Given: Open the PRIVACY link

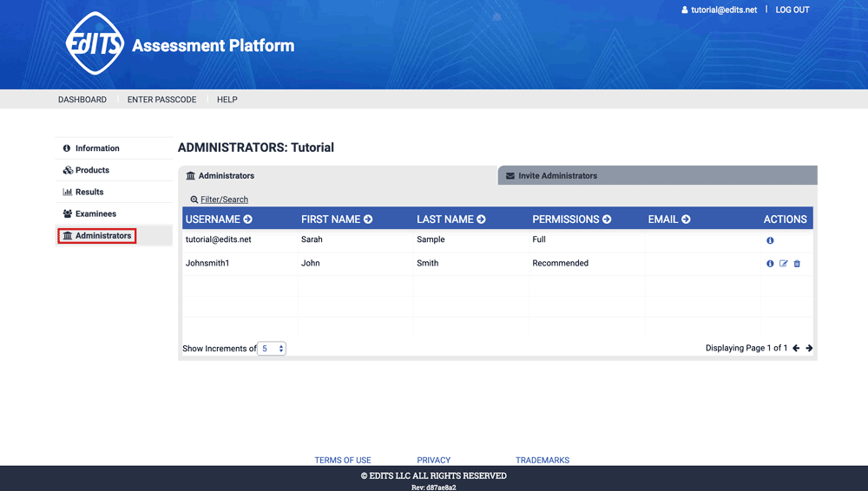Looking at the screenshot, I should pyautogui.click(x=433, y=460).
